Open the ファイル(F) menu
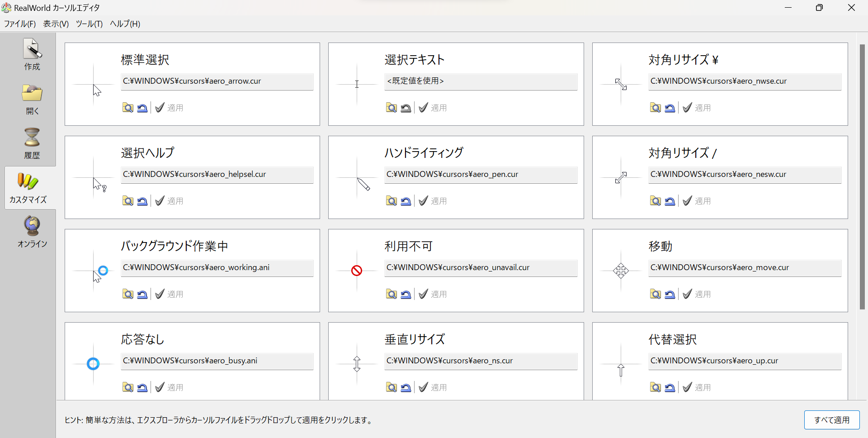 20,24
